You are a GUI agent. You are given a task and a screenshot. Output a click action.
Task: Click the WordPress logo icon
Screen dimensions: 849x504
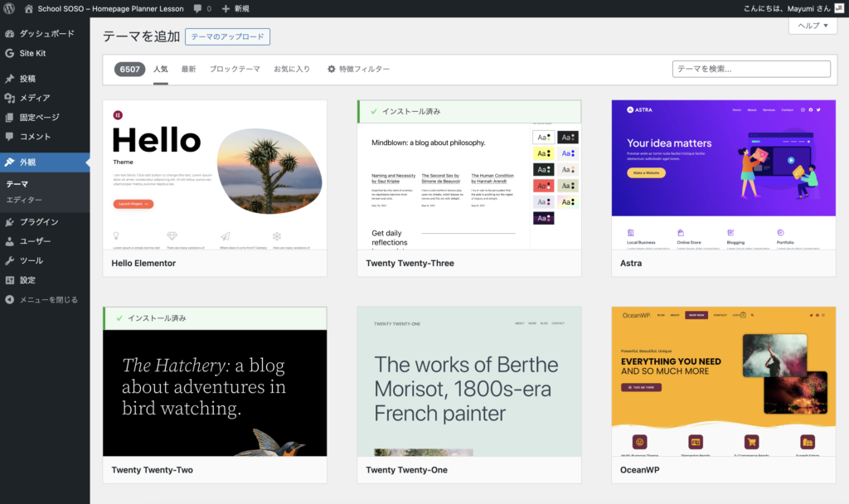10,8
